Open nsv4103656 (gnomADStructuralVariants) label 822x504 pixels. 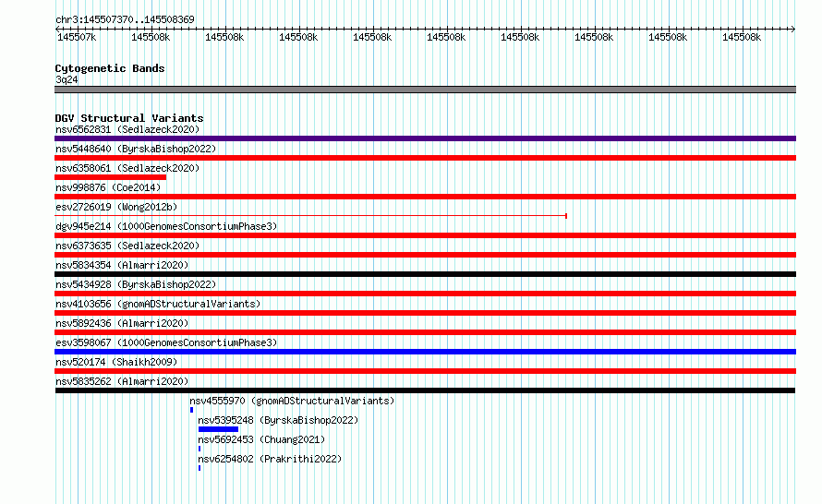(158, 304)
